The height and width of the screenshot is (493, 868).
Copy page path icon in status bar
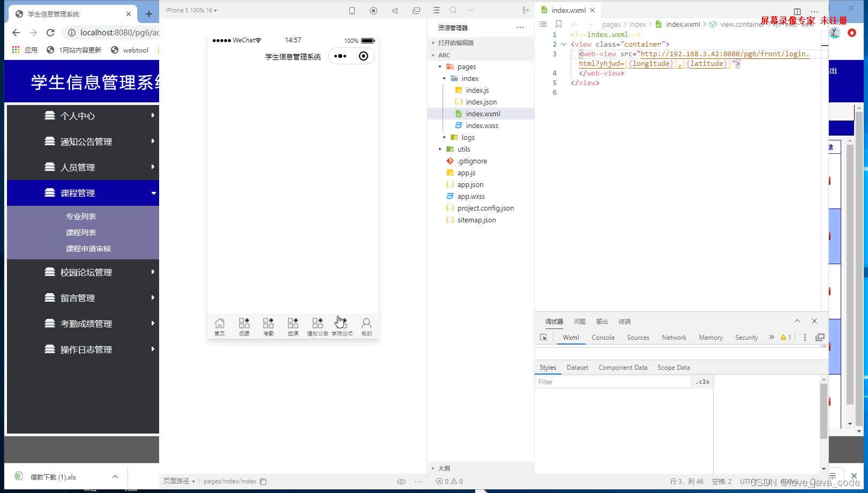point(263,481)
